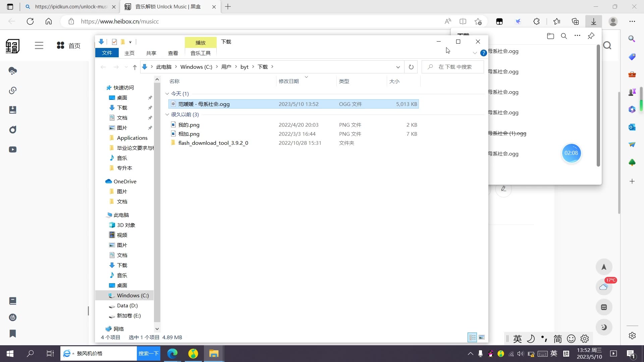Screen dimensions: 644x362
Task: Open Microsoft Edge from the taskbar
Action: pos(172,353)
